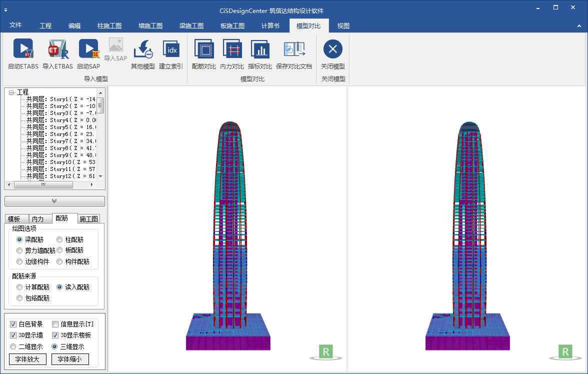Viewport: 588px width, 374px height.
Task: Select 包络配筋 as reinforcement source
Action: coord(19,298)
